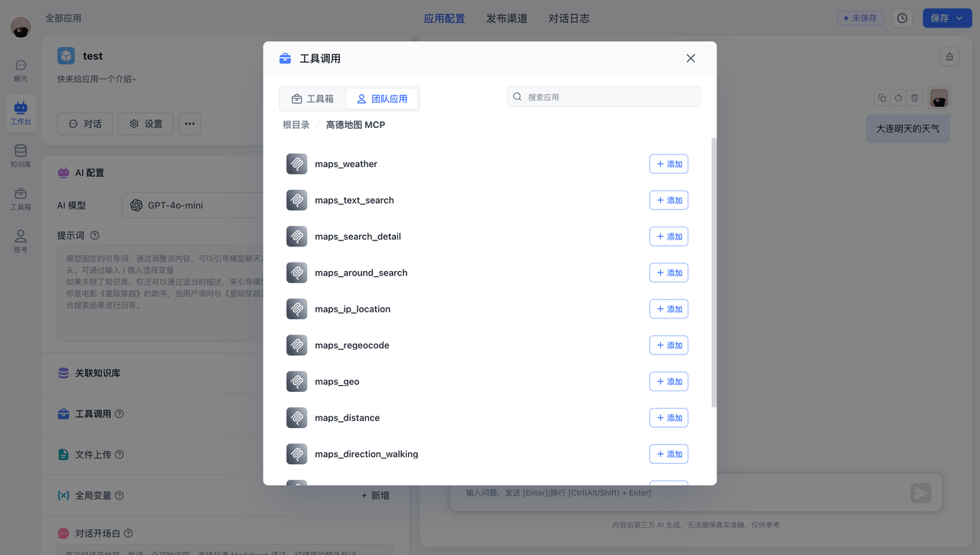Open the 聊天 section in the left sidebar

[20, 70]
